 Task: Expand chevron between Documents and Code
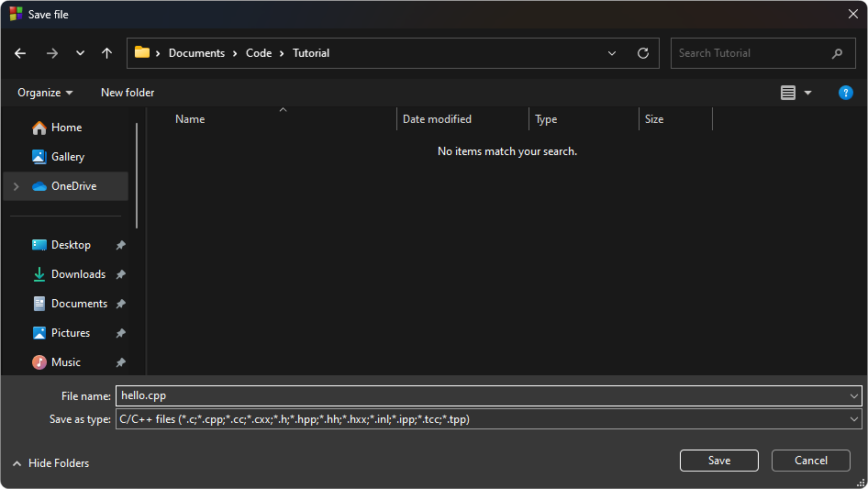point(235,53)
